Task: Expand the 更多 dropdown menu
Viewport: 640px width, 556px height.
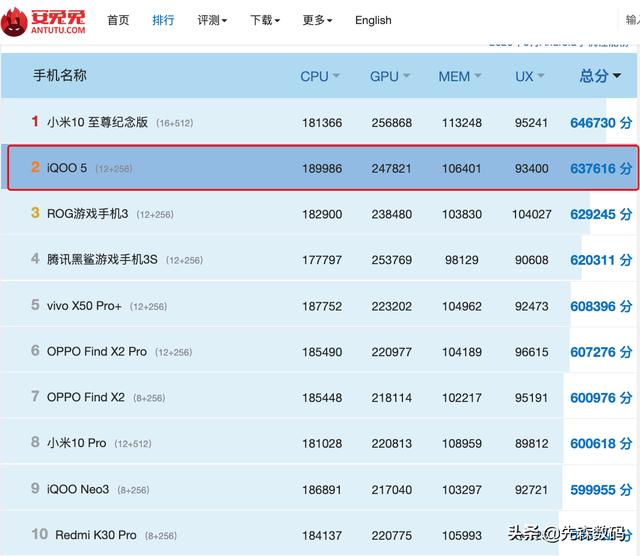Action: (x=317, y=20)
